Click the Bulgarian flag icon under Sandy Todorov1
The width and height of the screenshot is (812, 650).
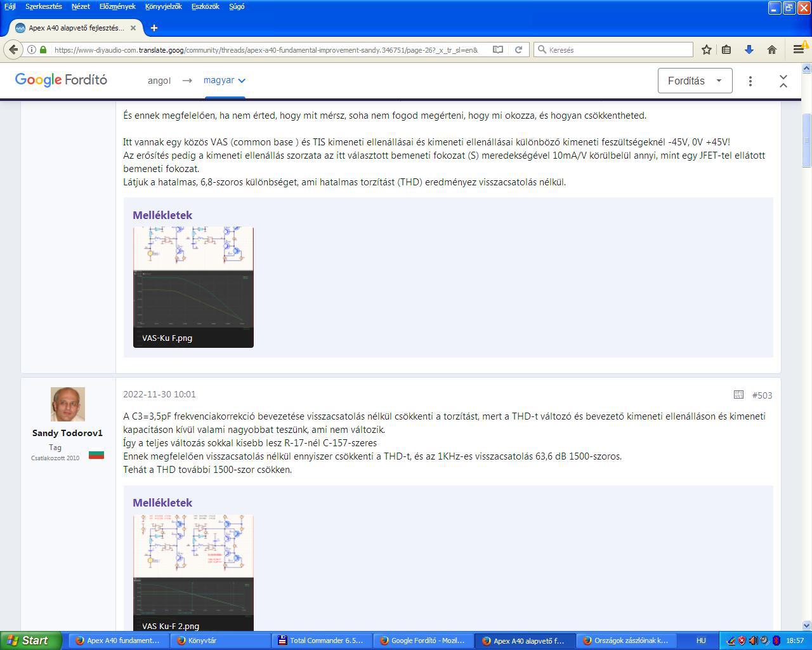pyautogui.click(x=96, y=454)
